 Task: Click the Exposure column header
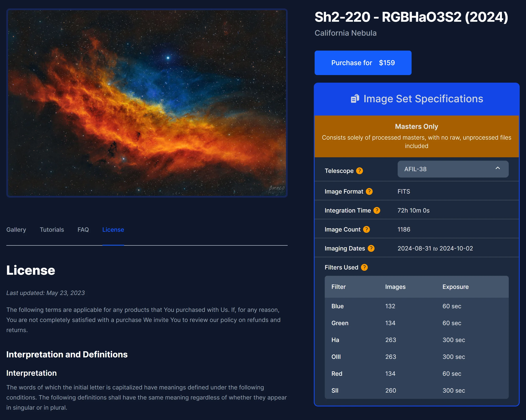click(x=455, y=287)
